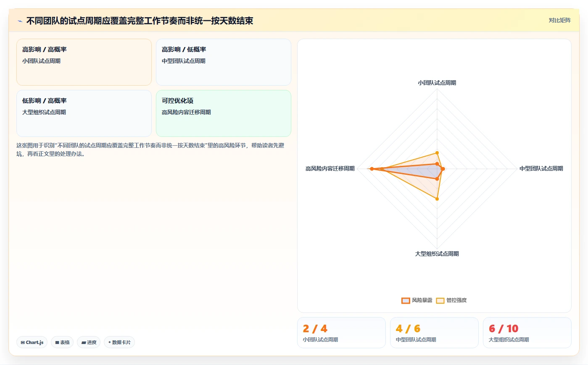588x365 pixels.
Task: Click the 数据卡片 tag
Action: click(x=119, y=342)
